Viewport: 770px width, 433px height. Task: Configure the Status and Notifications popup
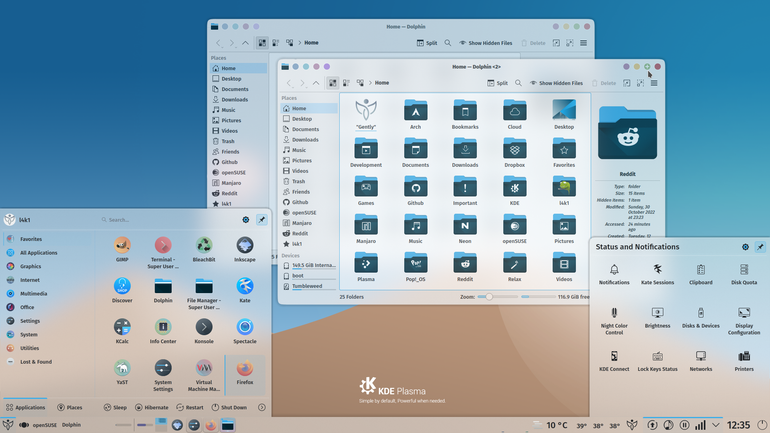(745, 247)
